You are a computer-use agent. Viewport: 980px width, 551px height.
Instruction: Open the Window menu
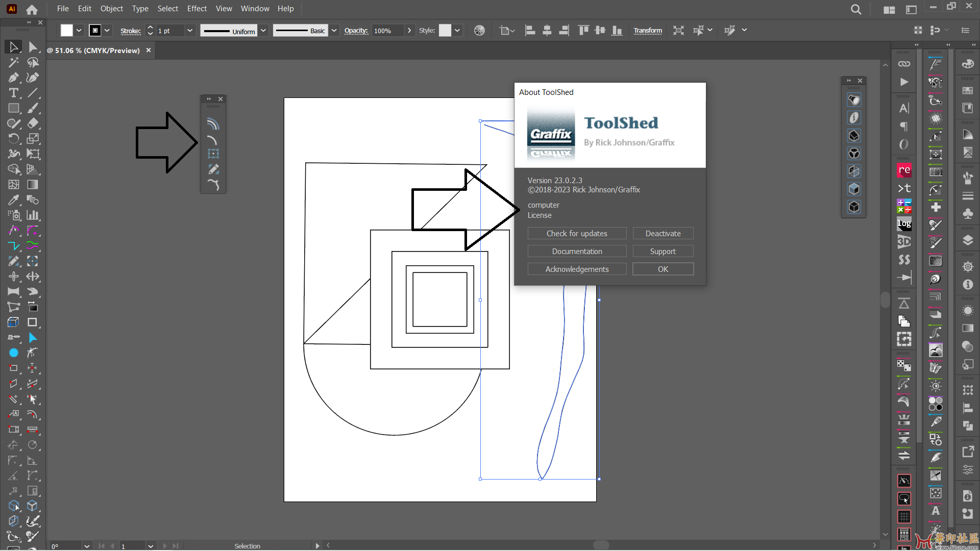pos(255,9)
